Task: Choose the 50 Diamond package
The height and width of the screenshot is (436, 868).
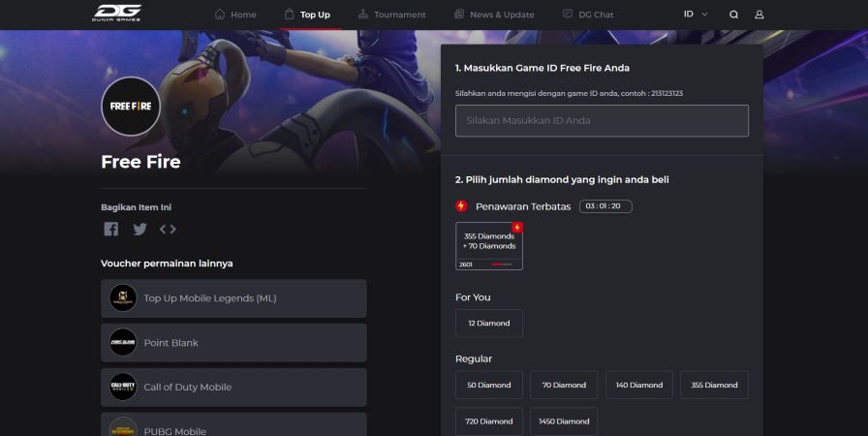Action: [489, 385]
